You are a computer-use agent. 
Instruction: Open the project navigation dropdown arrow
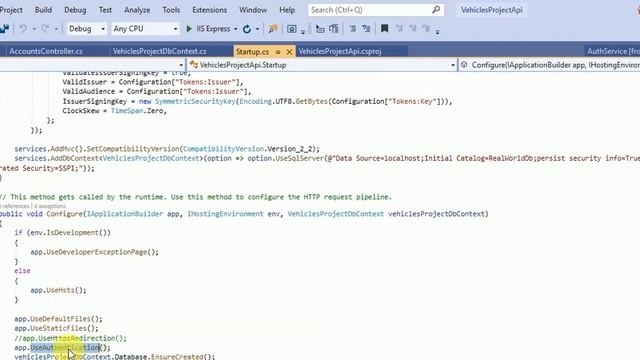[181, 65]
